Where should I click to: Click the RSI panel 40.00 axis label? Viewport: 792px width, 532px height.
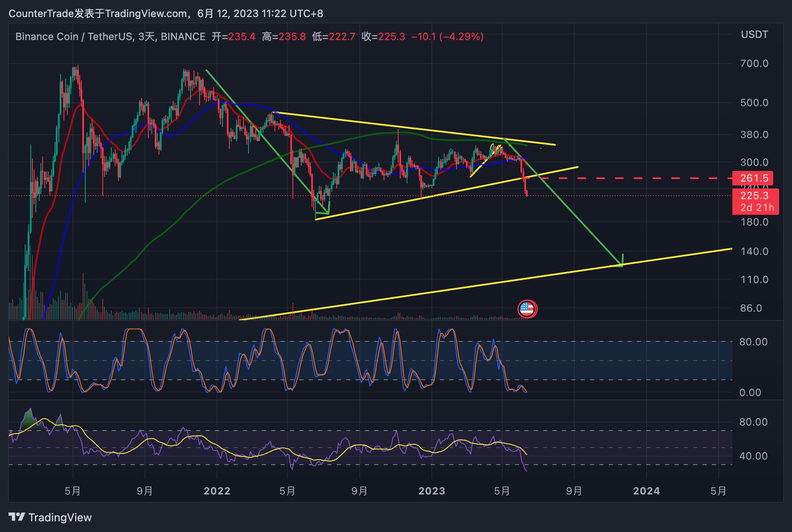tap(753, 456)
